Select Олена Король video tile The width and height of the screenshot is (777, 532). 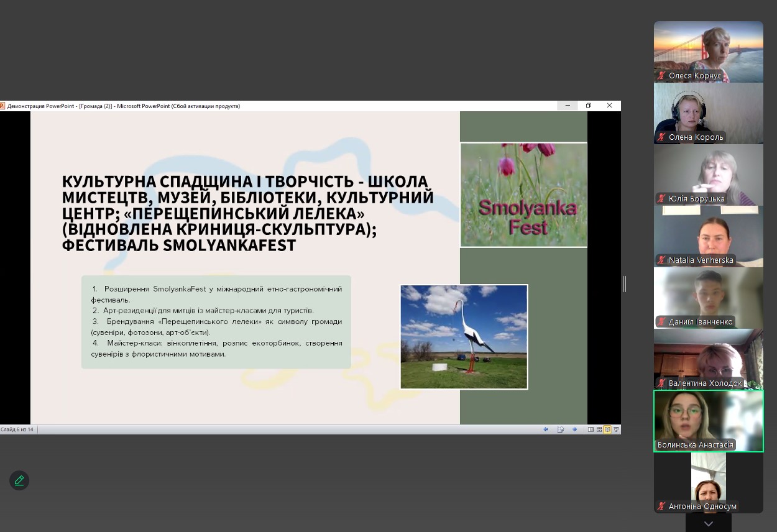(x=709, y=113)
